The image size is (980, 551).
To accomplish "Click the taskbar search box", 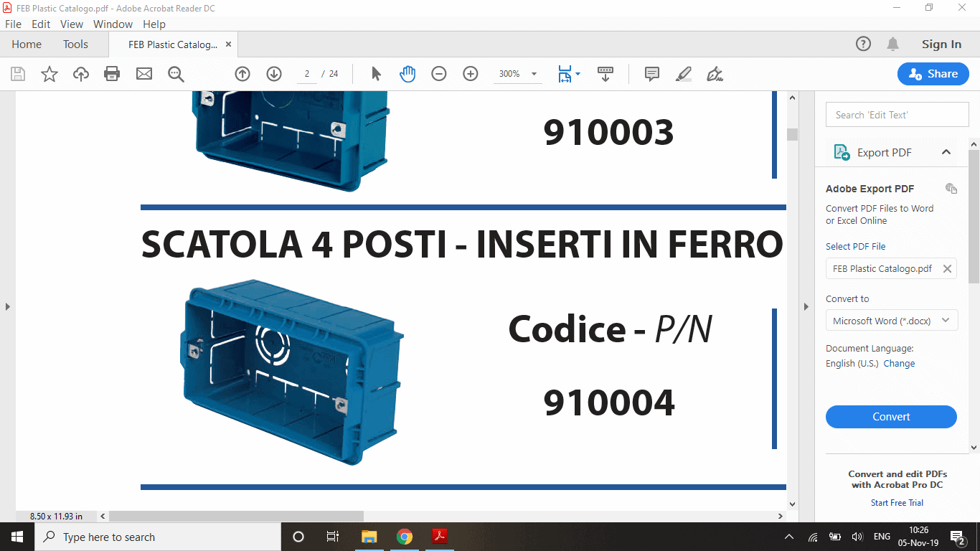I will [157, 537].
